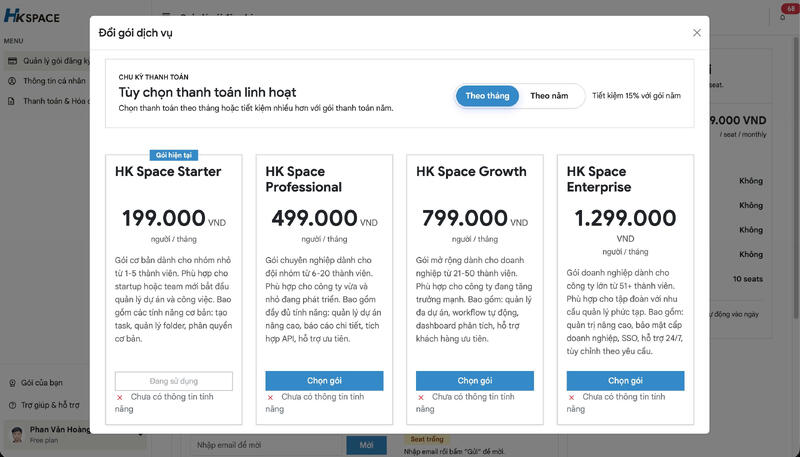Click the HK Space Enterprise plan title
800x457 pixels.
[598, 179]
